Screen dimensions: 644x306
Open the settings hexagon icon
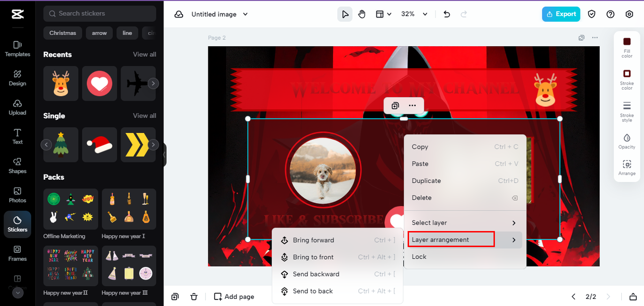pos(629,14)
